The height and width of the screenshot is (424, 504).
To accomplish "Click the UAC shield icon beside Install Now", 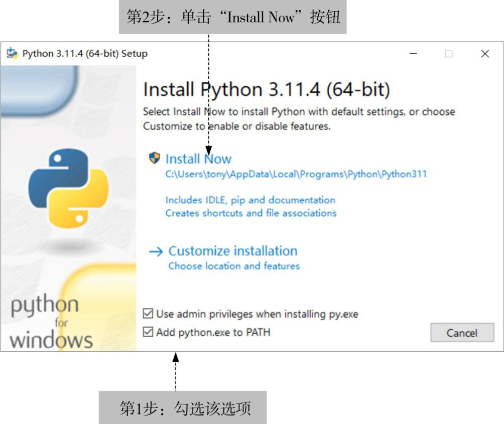I will click(x=155, y=158).
